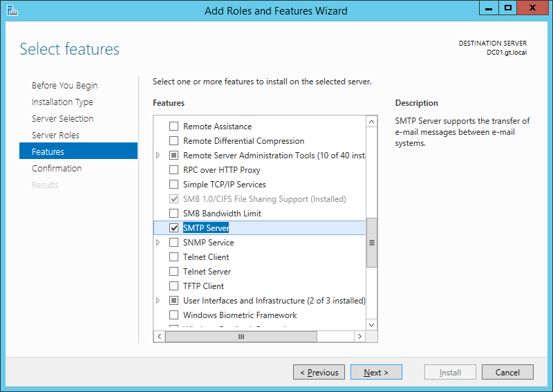Screen dimensions: 553x392
Task: Expand Remote Server Administration Tools node
Action: (x=158, y=156)
